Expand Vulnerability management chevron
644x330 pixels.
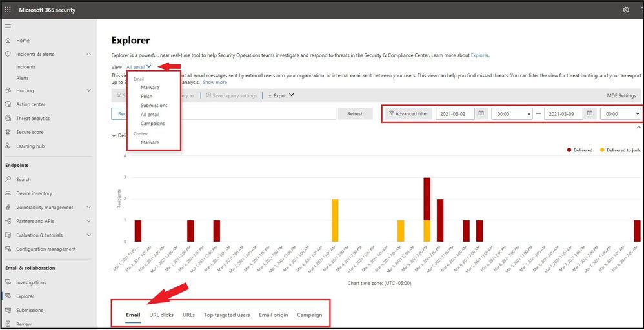point(89,208)
